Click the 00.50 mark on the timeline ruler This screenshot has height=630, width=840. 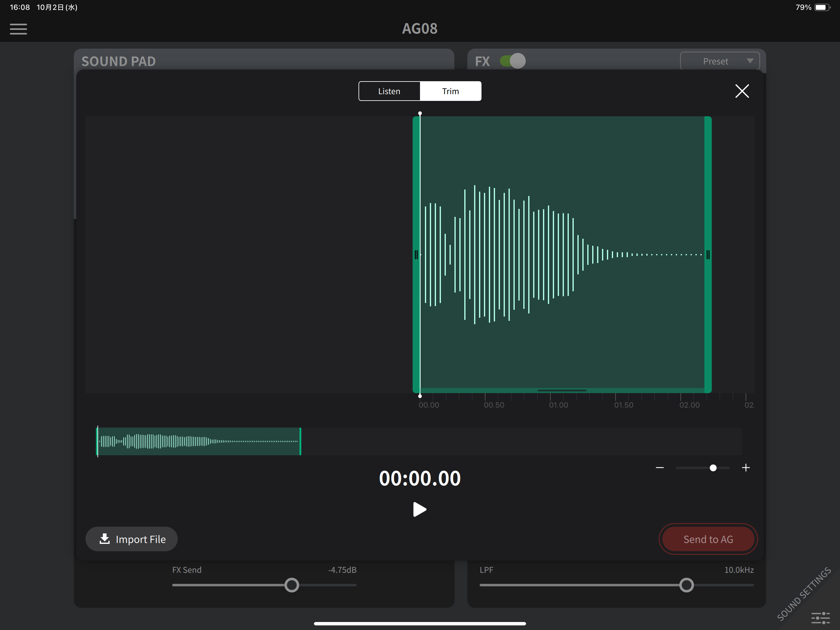(494, 405)
